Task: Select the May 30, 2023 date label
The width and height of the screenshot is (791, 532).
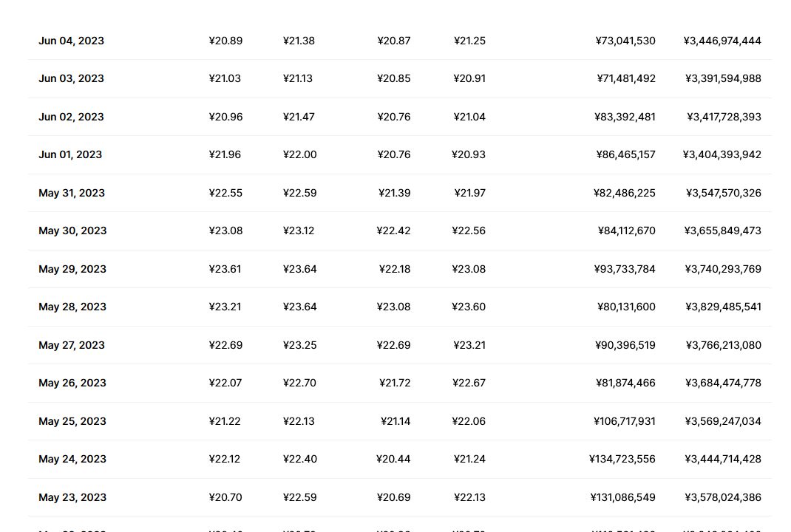Action: 72,231
